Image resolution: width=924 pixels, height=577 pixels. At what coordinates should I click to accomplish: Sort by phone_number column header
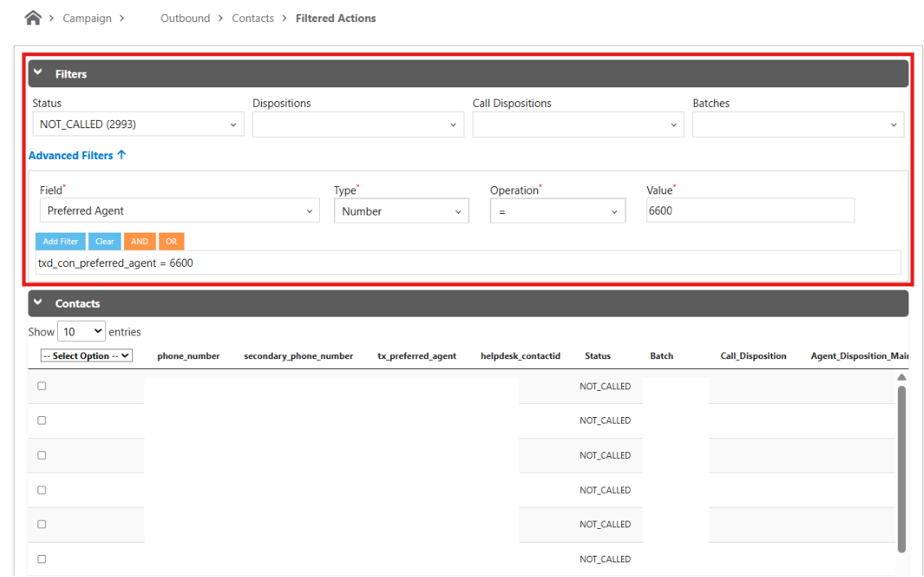[x=189, y=356]
